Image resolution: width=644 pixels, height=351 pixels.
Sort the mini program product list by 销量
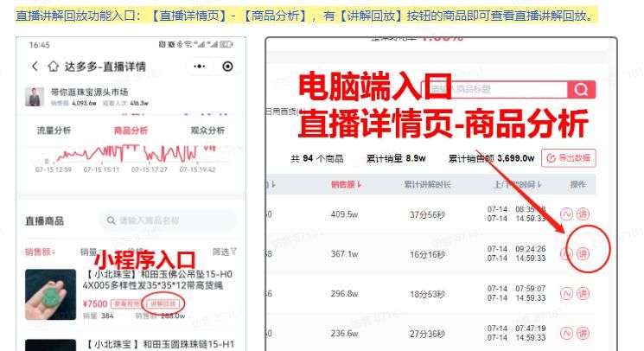89,252
